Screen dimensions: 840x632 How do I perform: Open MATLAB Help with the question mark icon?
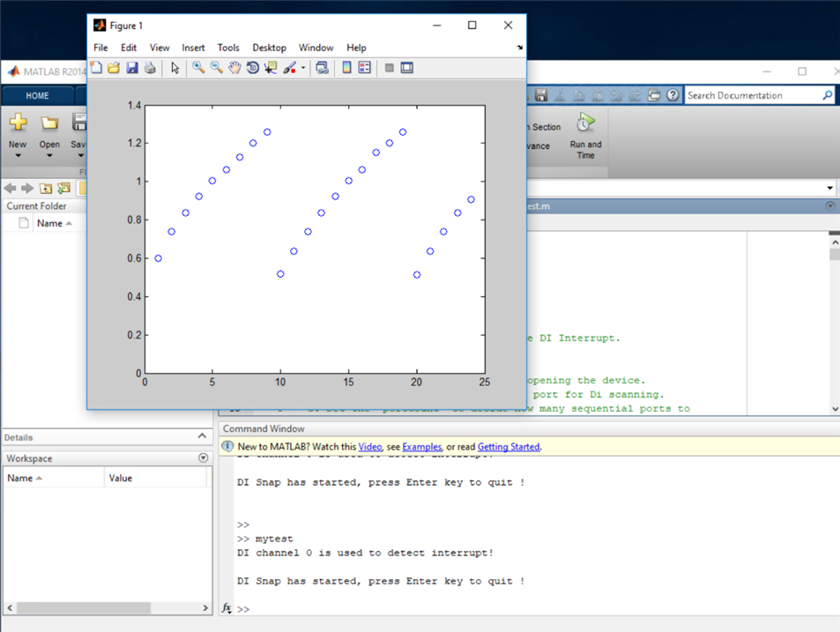673,95
